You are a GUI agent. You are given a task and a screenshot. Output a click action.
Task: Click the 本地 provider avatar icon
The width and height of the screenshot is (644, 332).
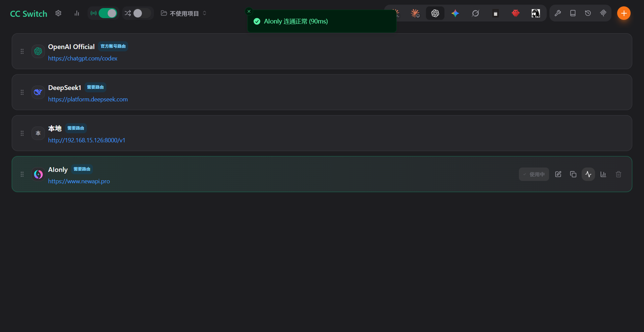tap(38, 133)
